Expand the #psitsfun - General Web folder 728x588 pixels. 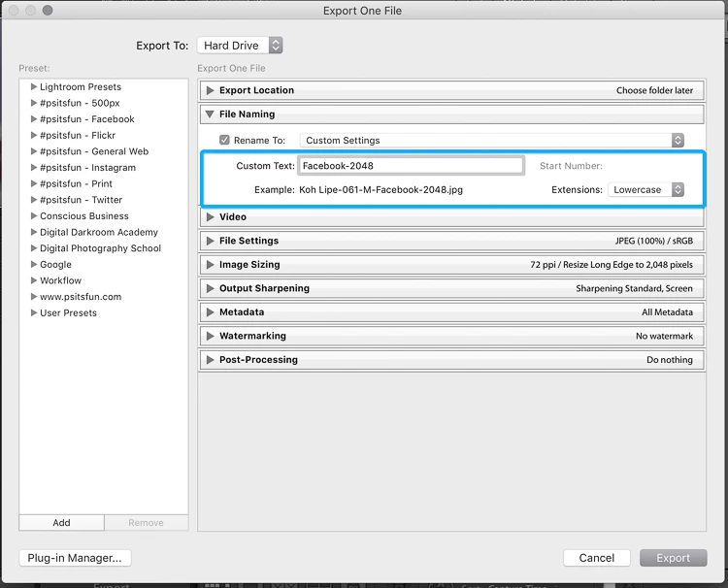tap(33, 151)
